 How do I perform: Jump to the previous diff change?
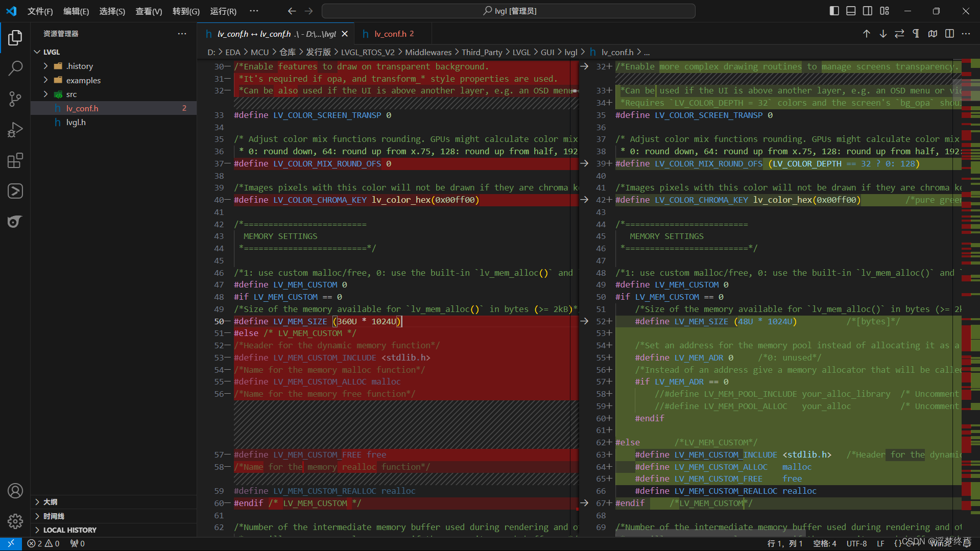point(866,33)
